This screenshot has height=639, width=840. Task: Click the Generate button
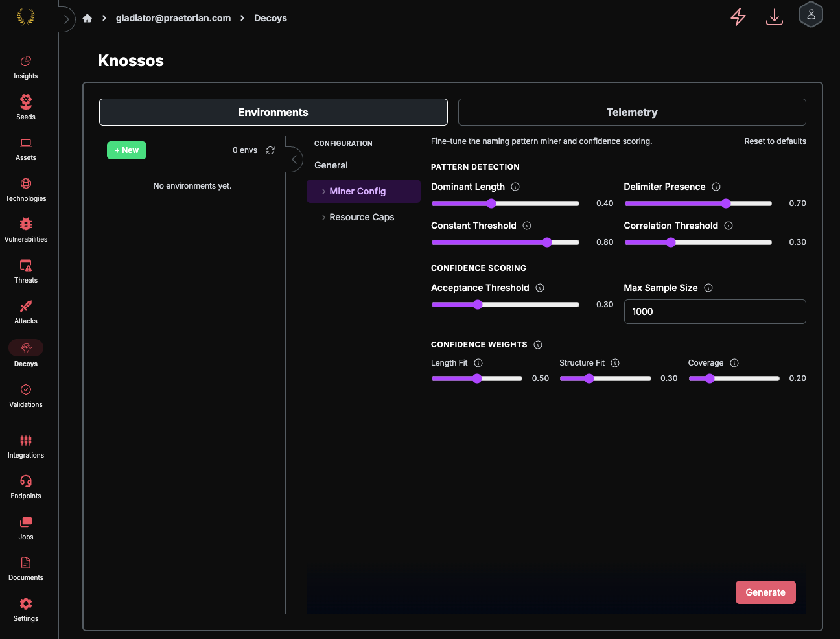tap(765, 592)
